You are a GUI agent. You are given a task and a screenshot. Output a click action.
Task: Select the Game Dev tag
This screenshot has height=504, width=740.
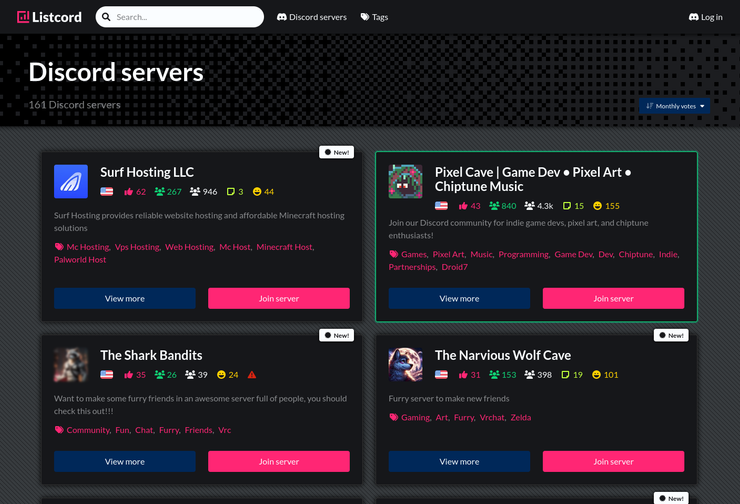574,254
